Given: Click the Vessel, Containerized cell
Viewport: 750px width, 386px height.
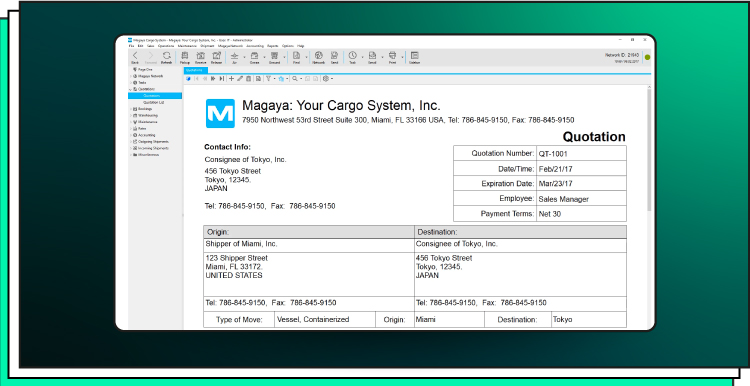Looking at the screenshot, I should pos(325,320).
